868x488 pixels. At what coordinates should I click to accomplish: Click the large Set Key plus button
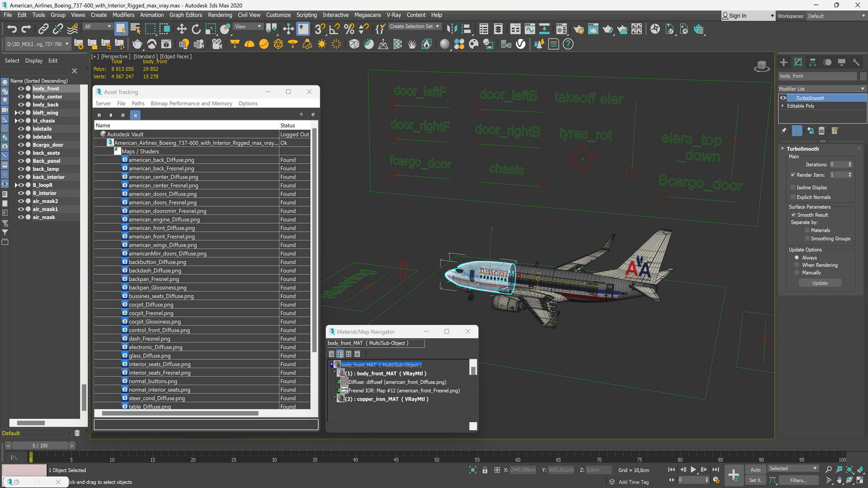coord(733,474)
